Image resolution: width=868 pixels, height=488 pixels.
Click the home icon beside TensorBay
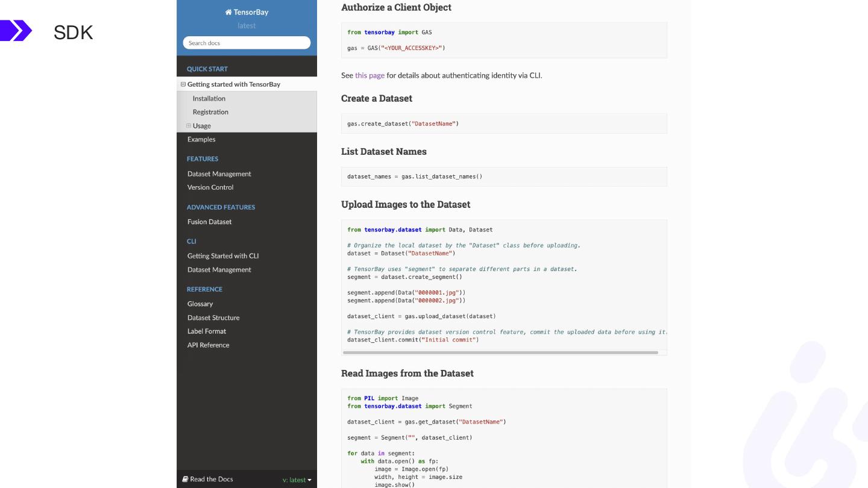[x=228, y=12]
